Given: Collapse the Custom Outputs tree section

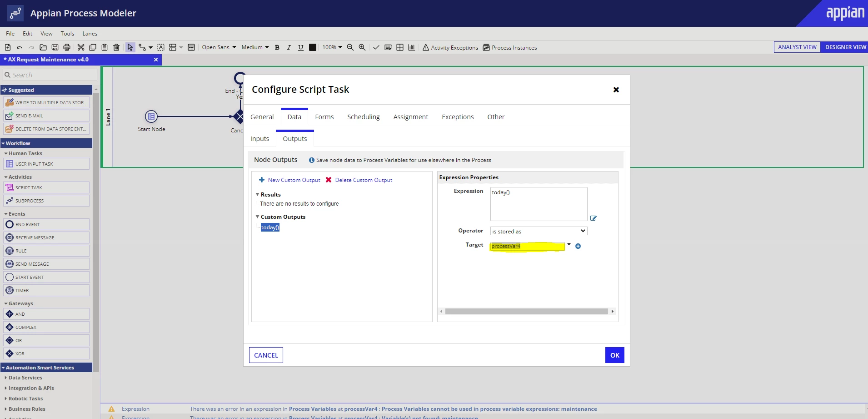Looking at the screenshot, I should [257, 217].
